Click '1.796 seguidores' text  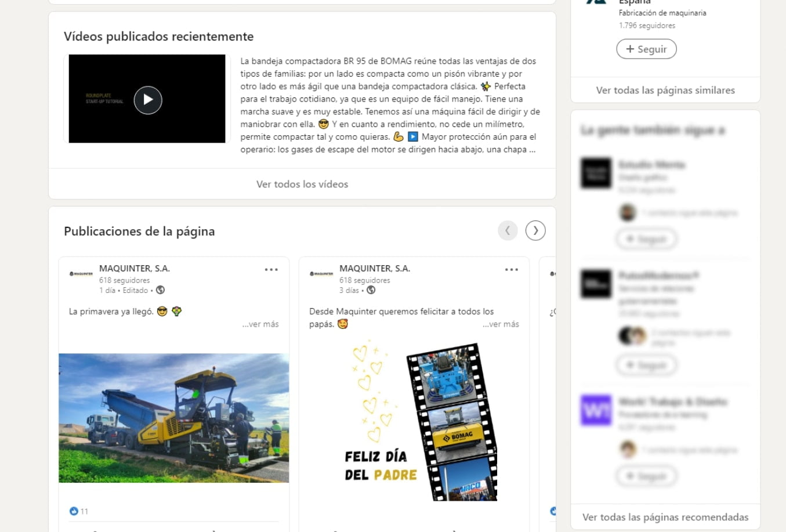point(647,26)
